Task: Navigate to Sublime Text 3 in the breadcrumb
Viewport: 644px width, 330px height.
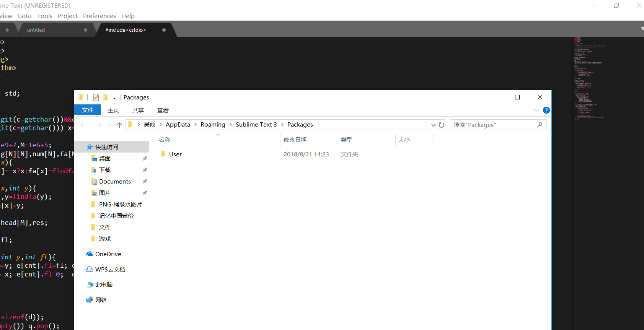Action: [x=256, y=124]
